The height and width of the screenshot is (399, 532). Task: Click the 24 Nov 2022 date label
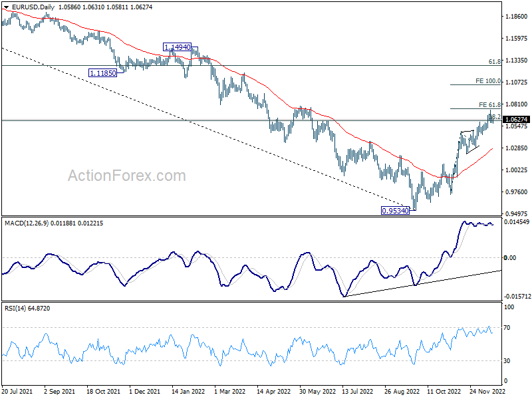click(x=487, y=392)
